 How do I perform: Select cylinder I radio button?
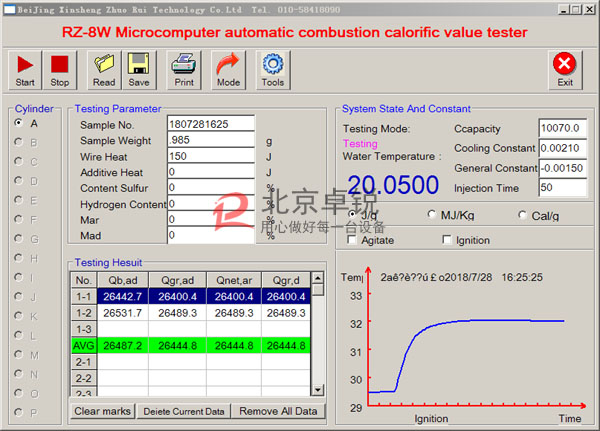18,277
